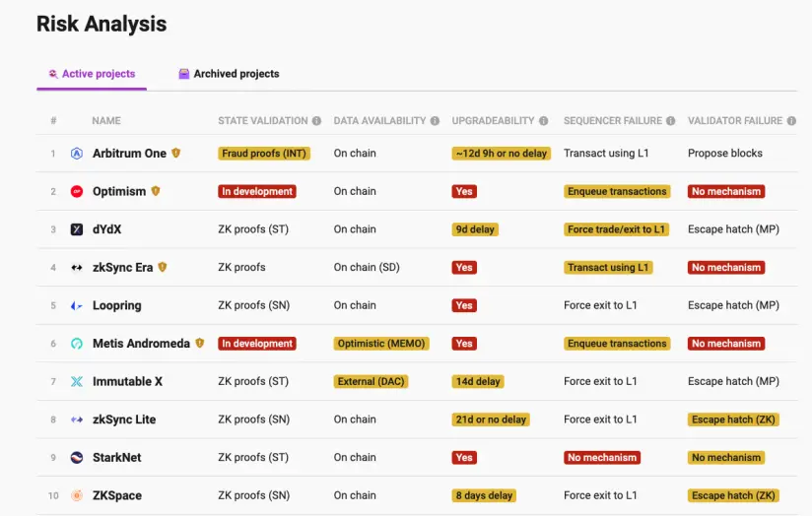Click the Validator Failure info icon

[791, 120]
